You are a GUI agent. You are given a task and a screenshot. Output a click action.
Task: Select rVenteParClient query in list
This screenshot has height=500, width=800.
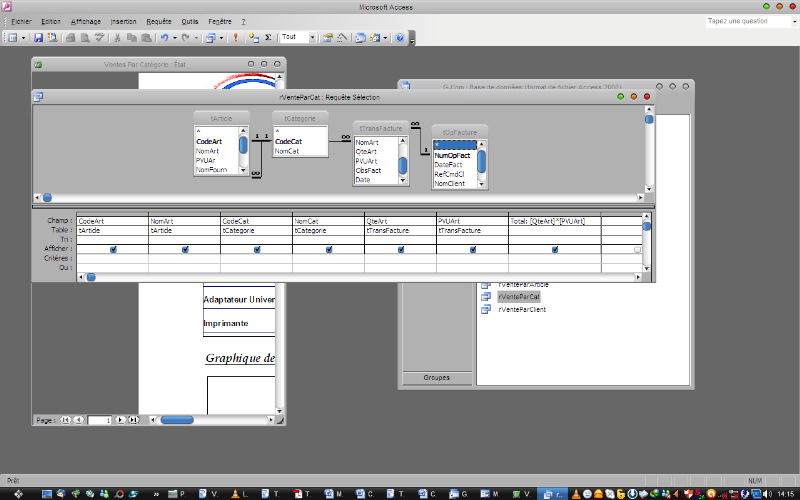(x=521, y=310)
